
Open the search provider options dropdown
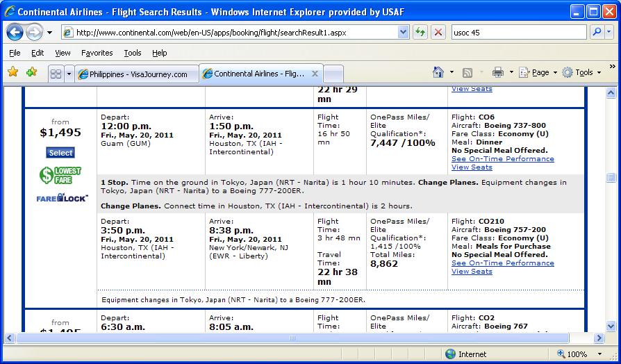(609, 33)
